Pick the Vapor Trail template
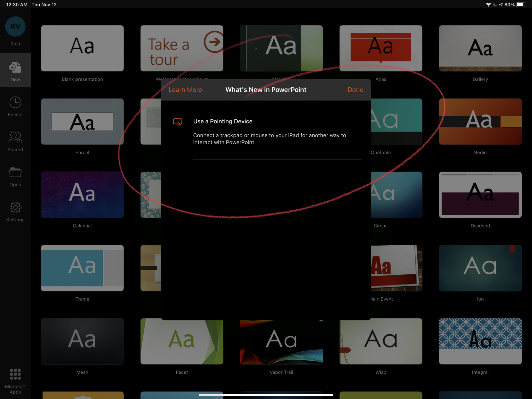This screenshot has width=532, height=399. pos(281,342)
